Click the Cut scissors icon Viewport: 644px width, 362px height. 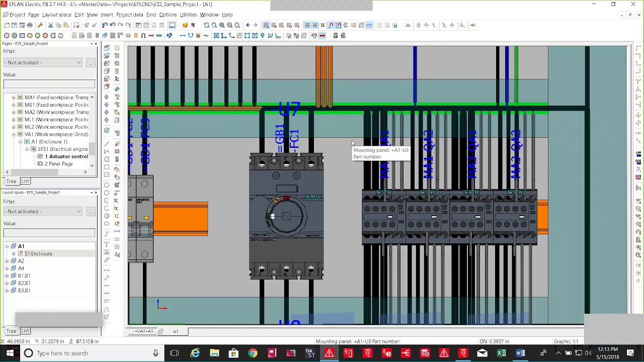coord(50,25)
